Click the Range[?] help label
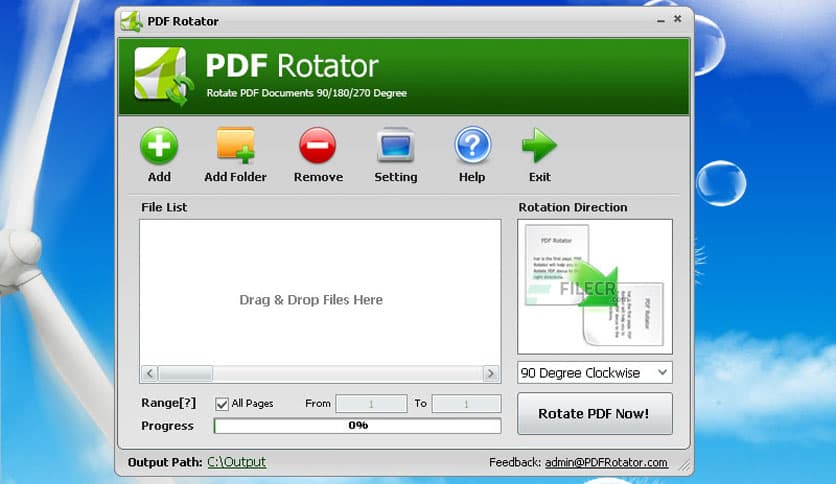 [x=168, y=403]
